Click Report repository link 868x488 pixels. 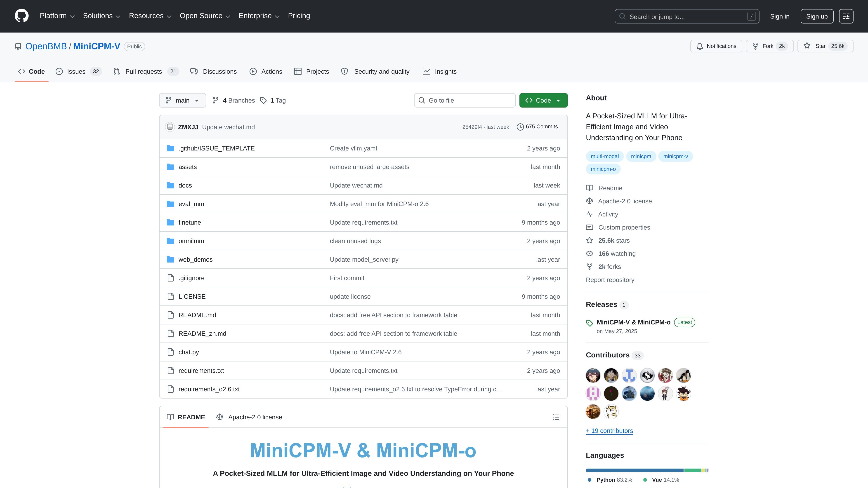tap(610, 280)
